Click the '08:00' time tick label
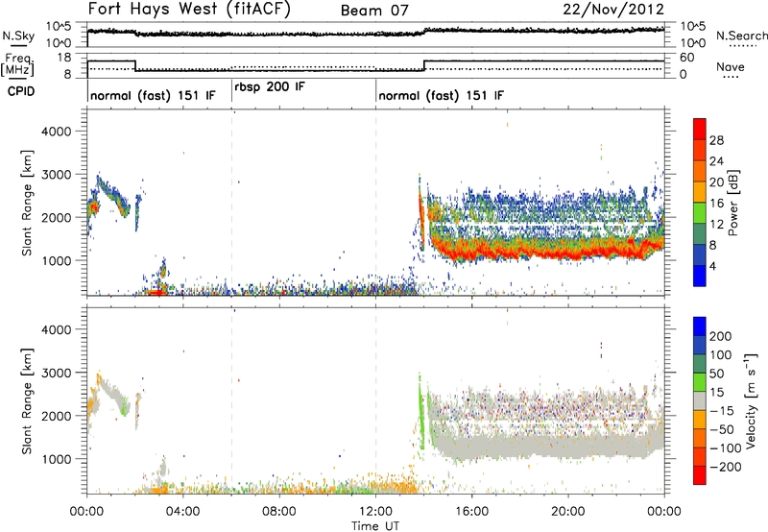 (279, 512)
